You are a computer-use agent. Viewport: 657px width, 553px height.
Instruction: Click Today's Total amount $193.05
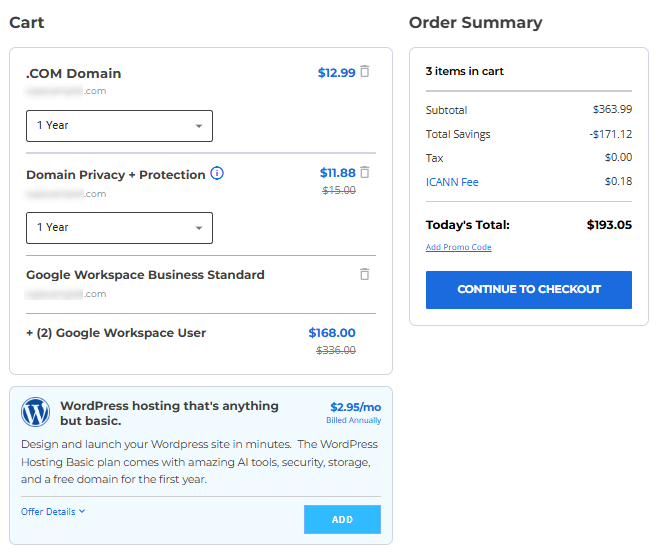tap(609, 225)
